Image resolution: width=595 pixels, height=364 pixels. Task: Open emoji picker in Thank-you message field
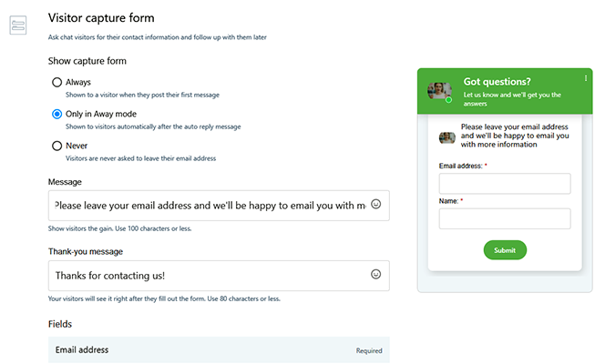[375, 274]
